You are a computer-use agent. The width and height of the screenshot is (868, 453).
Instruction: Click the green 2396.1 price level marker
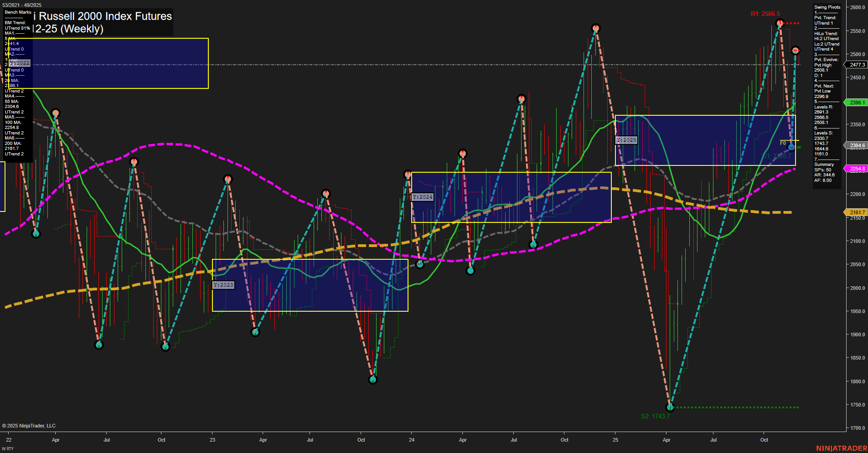[x=854, y=103]
